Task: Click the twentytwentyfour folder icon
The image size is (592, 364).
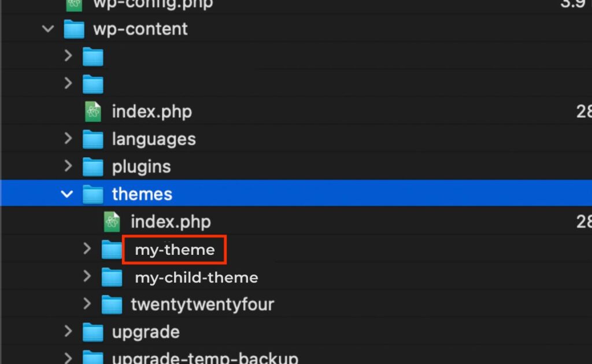Action: click(112, 304)
